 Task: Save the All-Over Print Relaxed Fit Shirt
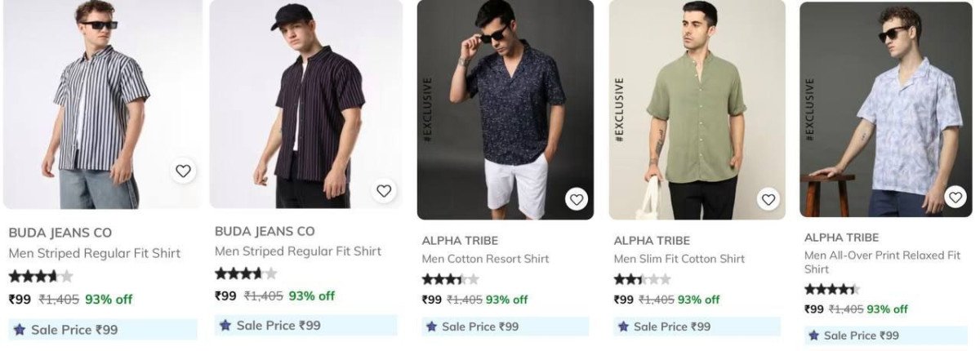[x=955, y=197]
